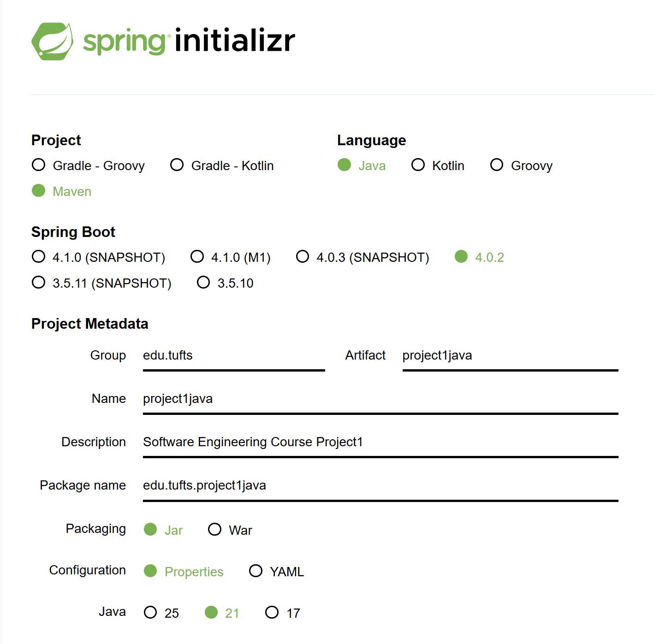Select Gradle - Groovy project type
The height and width of the screenshot is (644, 654).
tap(39, 165)
